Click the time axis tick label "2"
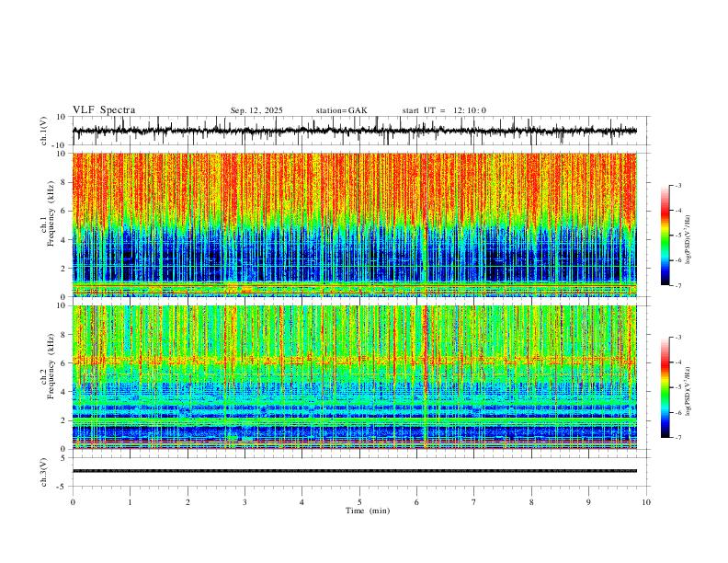Image resolution: width=728 pixels, height=563 pixels. coord(188,502)
